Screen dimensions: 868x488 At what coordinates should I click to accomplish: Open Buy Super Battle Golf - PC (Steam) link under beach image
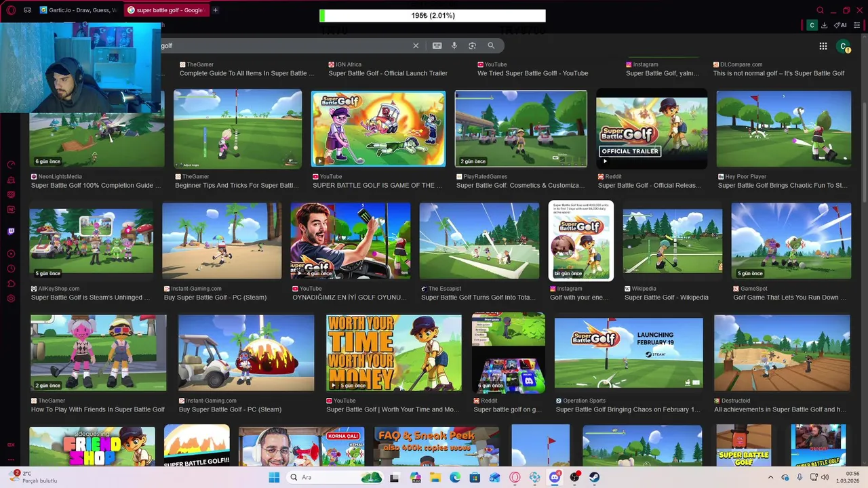(215, 298)
